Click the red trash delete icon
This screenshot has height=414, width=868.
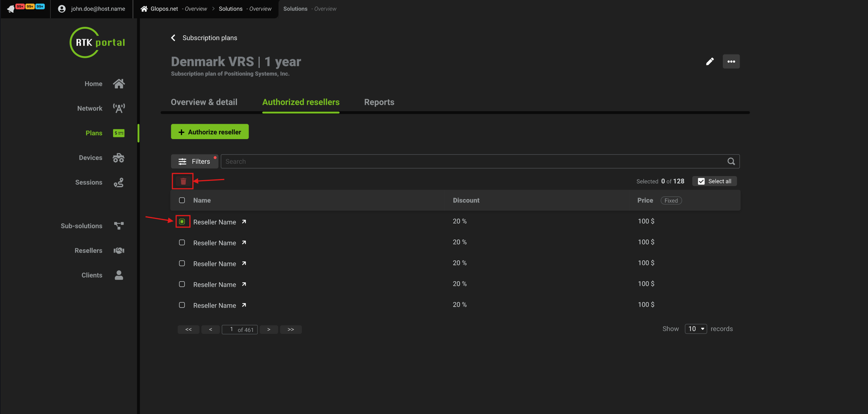pyautogui.click(x=183, y=181)
